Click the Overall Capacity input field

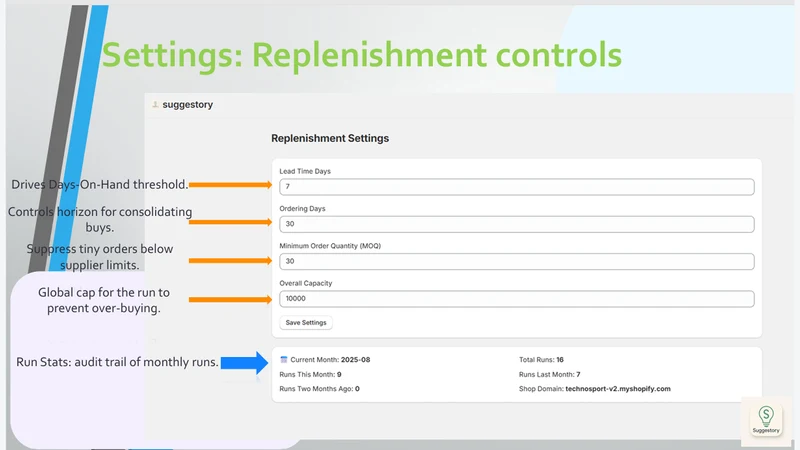pyautogui.click(x=516, y=298)
